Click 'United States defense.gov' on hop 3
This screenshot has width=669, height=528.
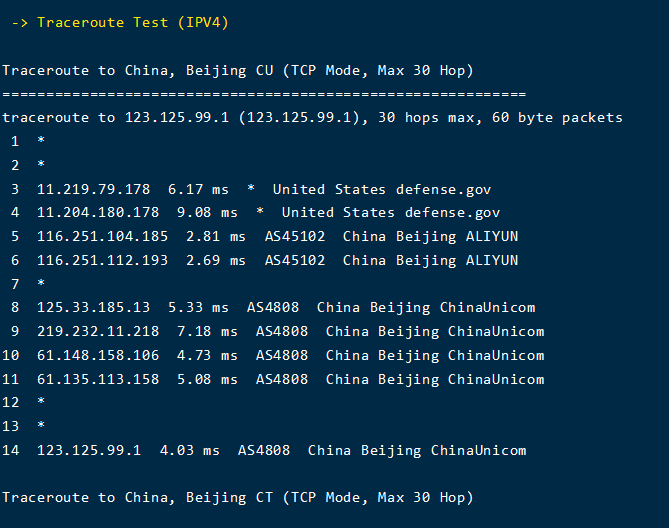pyautogui.click(x=382, y=189)
